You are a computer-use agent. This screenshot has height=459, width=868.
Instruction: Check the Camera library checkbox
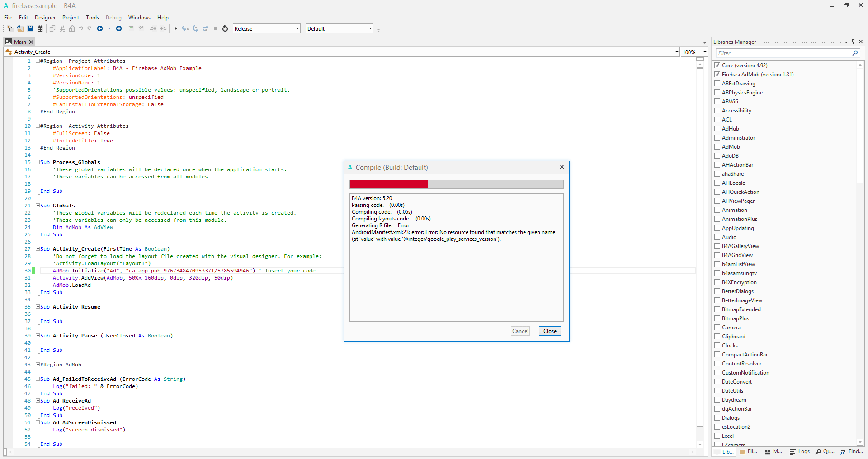click(717, 328)
